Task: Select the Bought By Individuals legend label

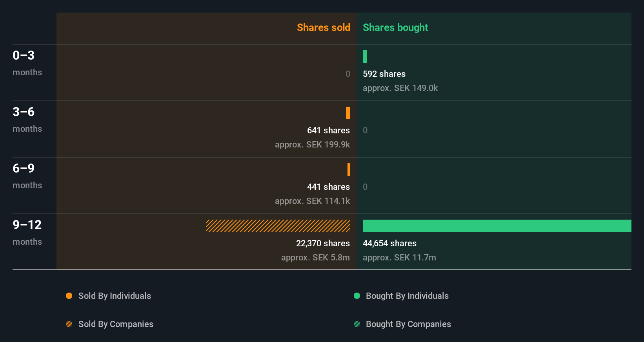Action: (x=407, y=296)
